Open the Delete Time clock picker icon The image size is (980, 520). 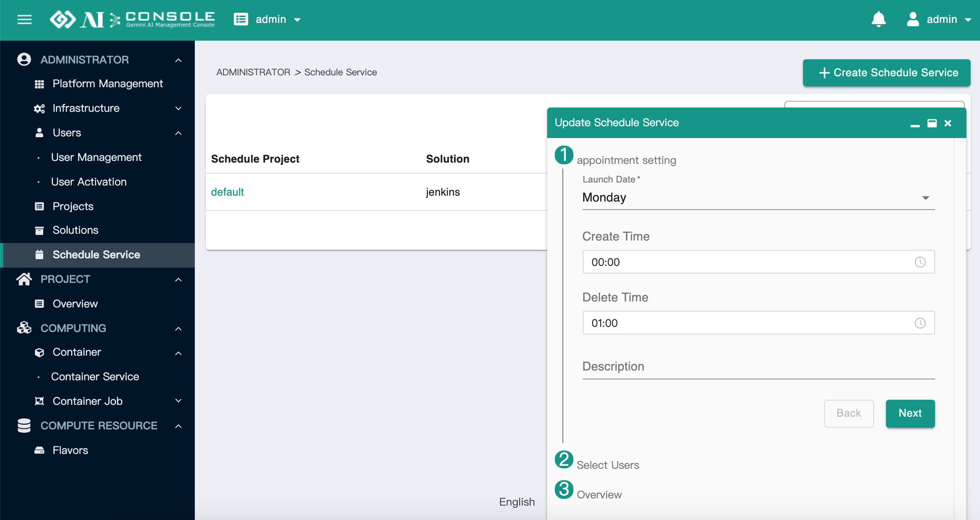[920, 323]
